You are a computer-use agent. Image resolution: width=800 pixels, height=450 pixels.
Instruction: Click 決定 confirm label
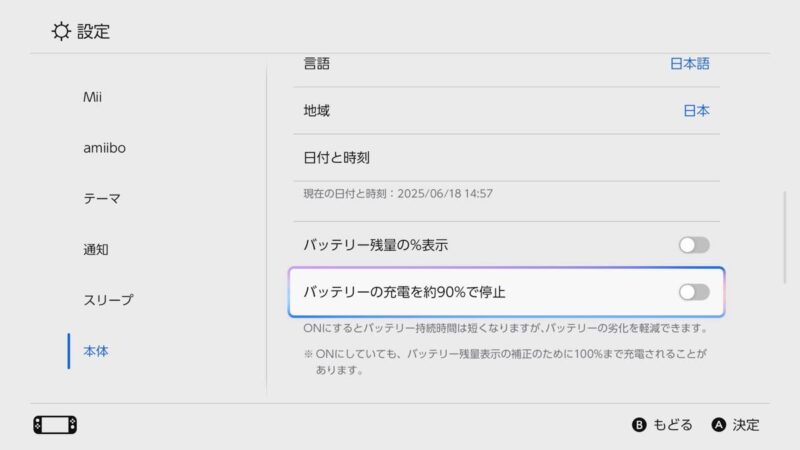[746, 424]
